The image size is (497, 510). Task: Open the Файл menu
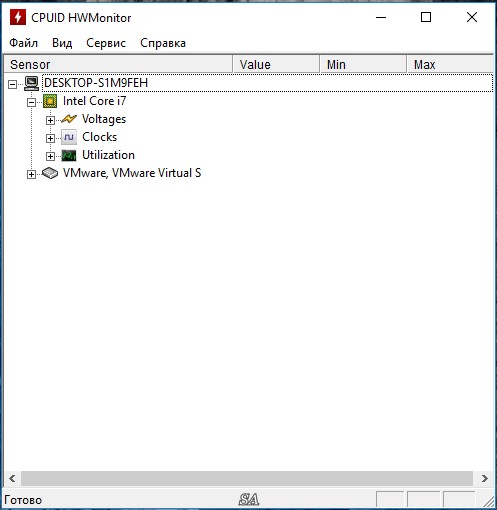click(23, 43)
